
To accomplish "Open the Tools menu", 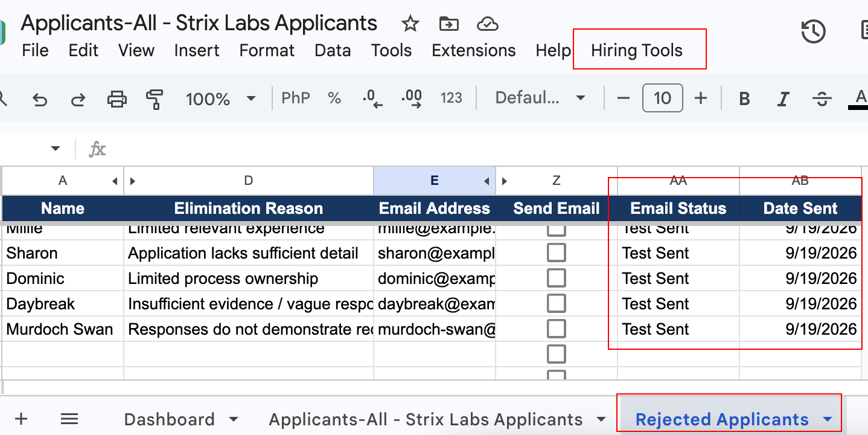I will 391,50.
